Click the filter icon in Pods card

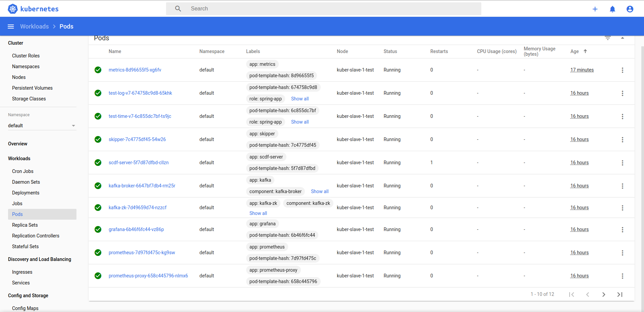click(x=608, y=38)
